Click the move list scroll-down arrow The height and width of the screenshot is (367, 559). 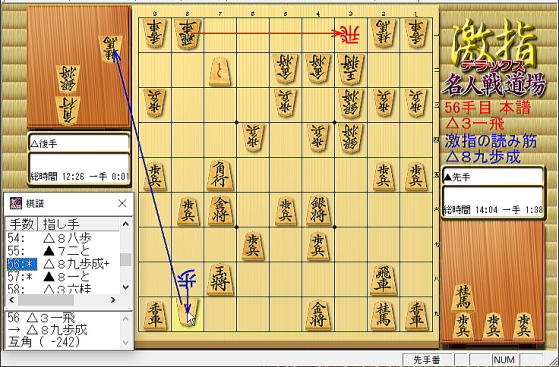[125, 287]
